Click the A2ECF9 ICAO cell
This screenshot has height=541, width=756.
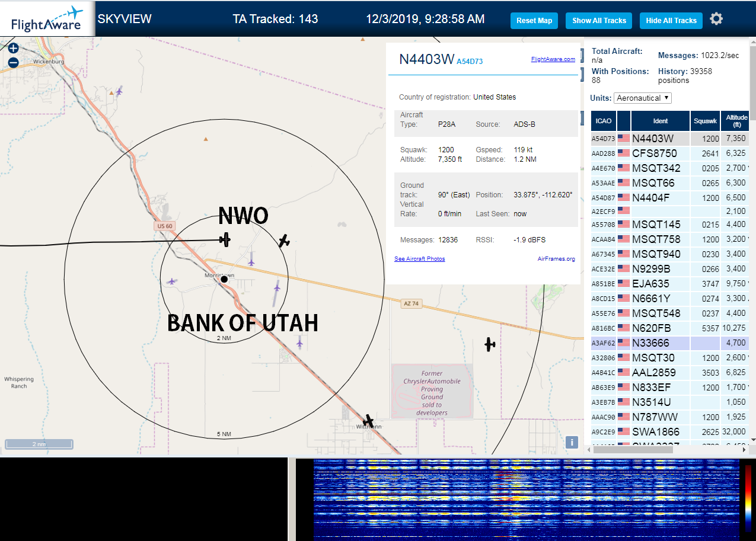pyautogui.click(x=604, y=211)
